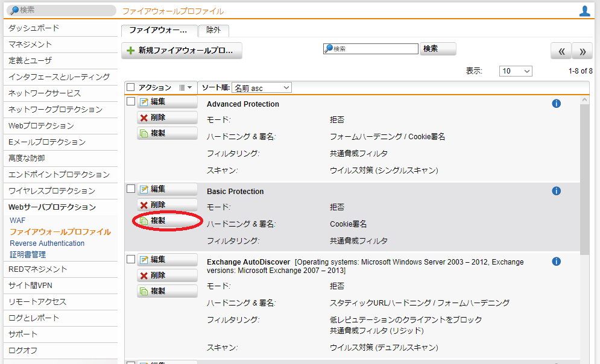Viewport: 600px width, 364px height.
Task: Edit the Basic Protection profile
Action: point(167,189)
